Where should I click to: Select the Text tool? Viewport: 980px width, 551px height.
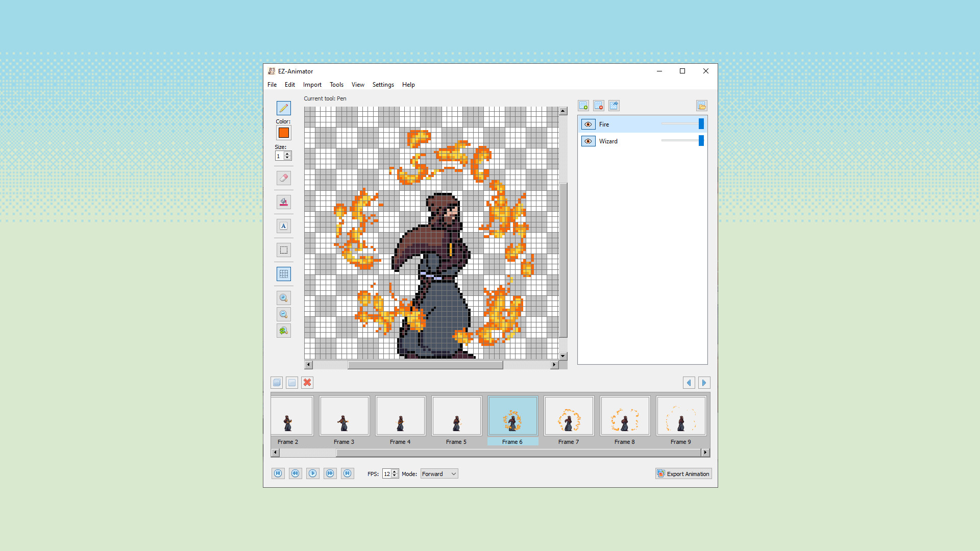[284, 226]
